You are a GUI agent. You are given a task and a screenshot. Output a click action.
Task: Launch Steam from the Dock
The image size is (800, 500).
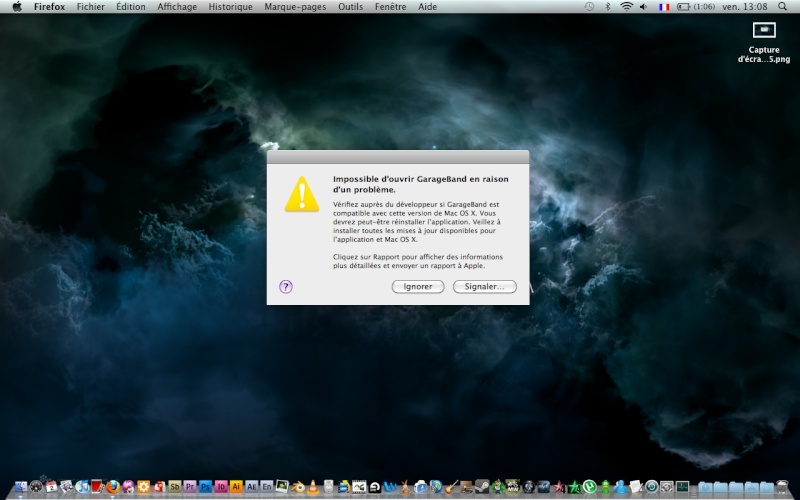click(482, 487)
